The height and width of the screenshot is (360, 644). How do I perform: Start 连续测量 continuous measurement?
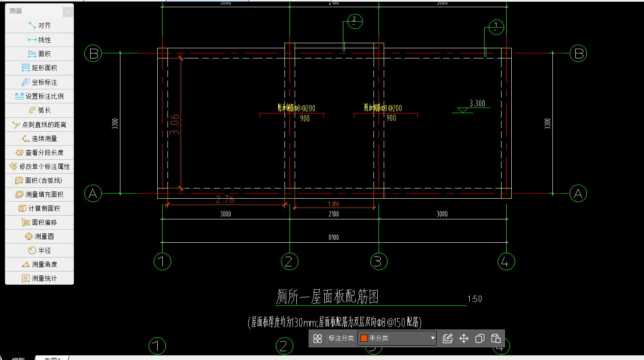39,138
